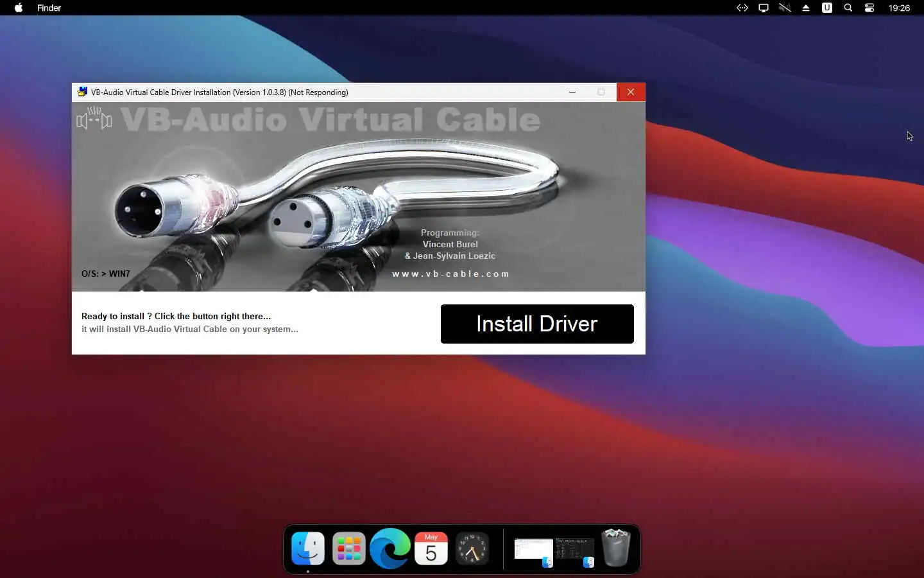Close the VB-Audio installer window
Screen dimensions: 924x578
pos(631,92)
